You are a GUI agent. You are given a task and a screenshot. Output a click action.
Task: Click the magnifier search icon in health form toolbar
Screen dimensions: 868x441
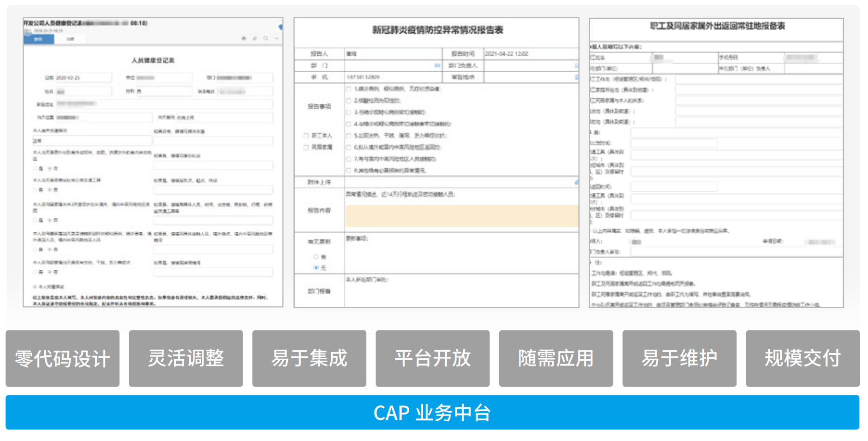tap(266, 38)
